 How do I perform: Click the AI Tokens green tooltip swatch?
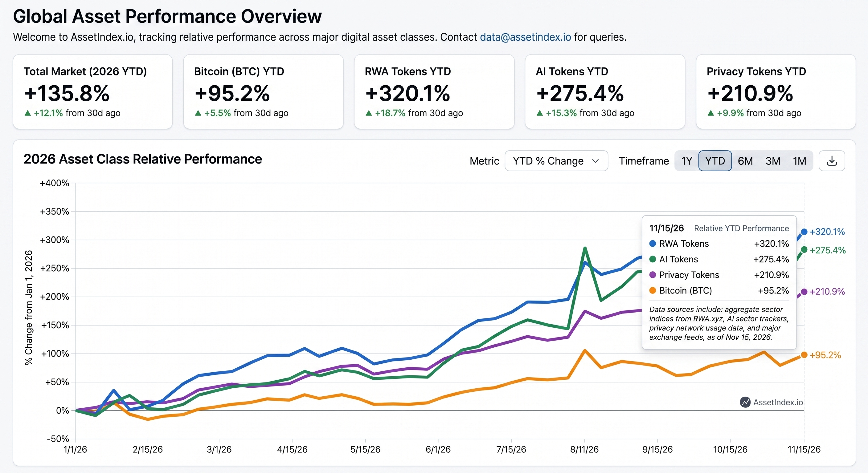(653, 259)
